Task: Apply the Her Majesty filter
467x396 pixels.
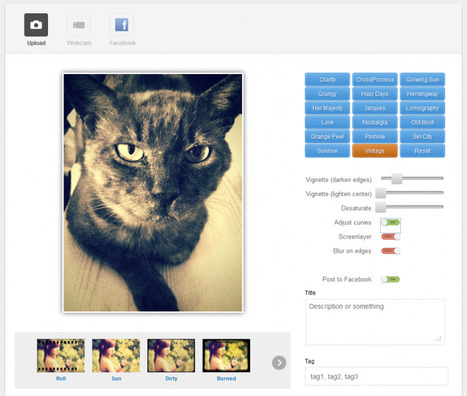Action: pyautogui.click(x=327, y=108)
